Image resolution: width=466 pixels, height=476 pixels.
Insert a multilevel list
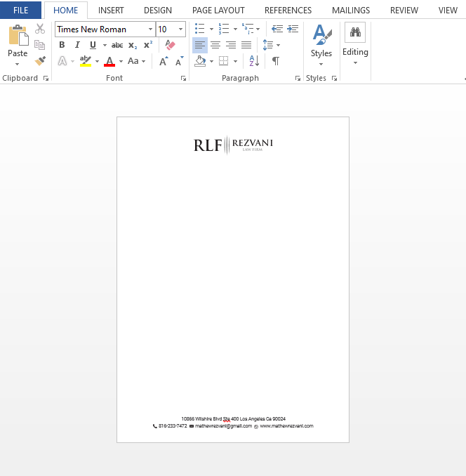click(x=248, y=29)
